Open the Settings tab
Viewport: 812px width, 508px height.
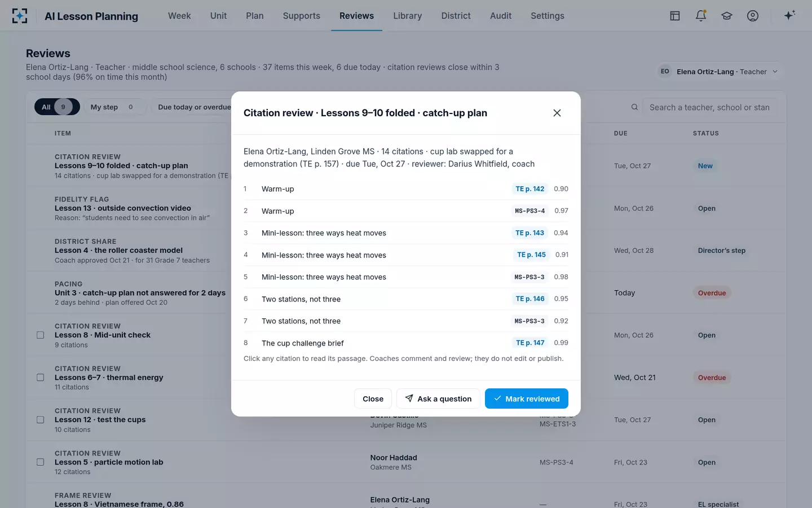(x=548, y=16)
